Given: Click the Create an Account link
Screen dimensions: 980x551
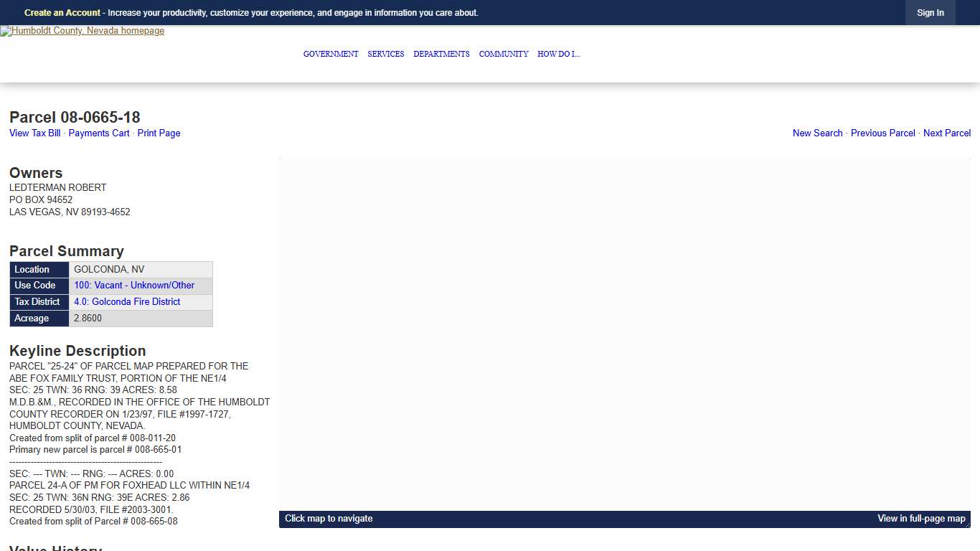Looking at the screenshot, I should pyautogui.click(x=62, y=13).
